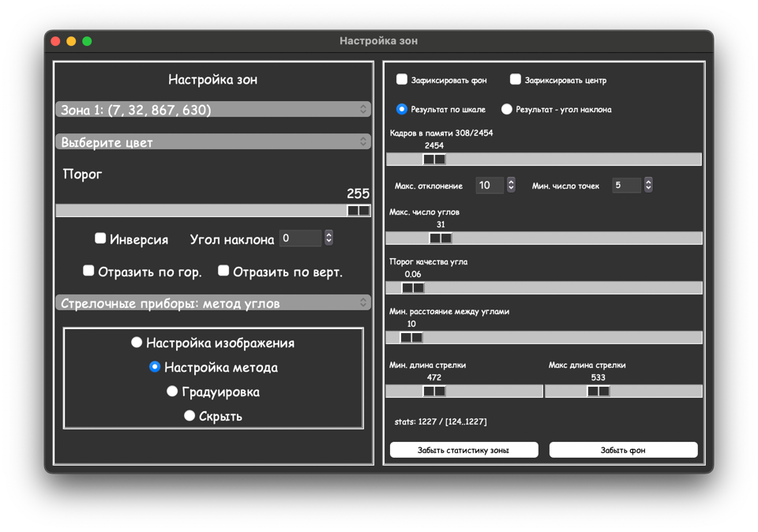This screenshot has height=532, width=758.
Task: Click the Угол наклона input field
Action: 300,238
